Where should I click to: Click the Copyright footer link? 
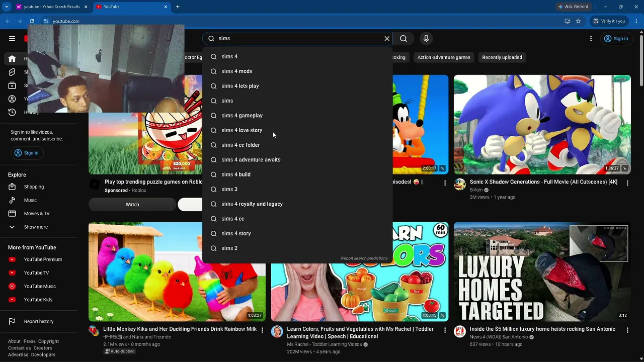[x=48, y=341]
